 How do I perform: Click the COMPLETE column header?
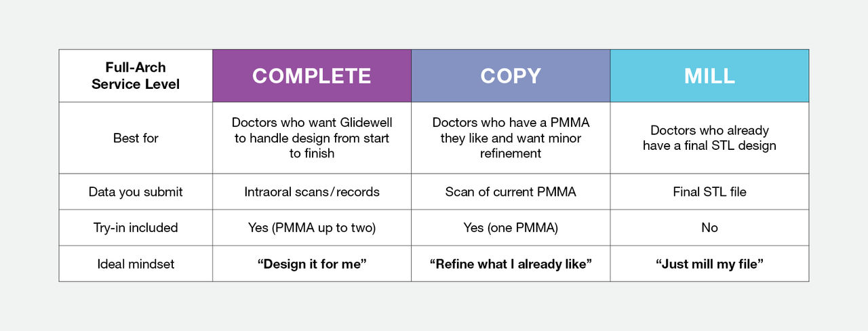click(311, 76)
